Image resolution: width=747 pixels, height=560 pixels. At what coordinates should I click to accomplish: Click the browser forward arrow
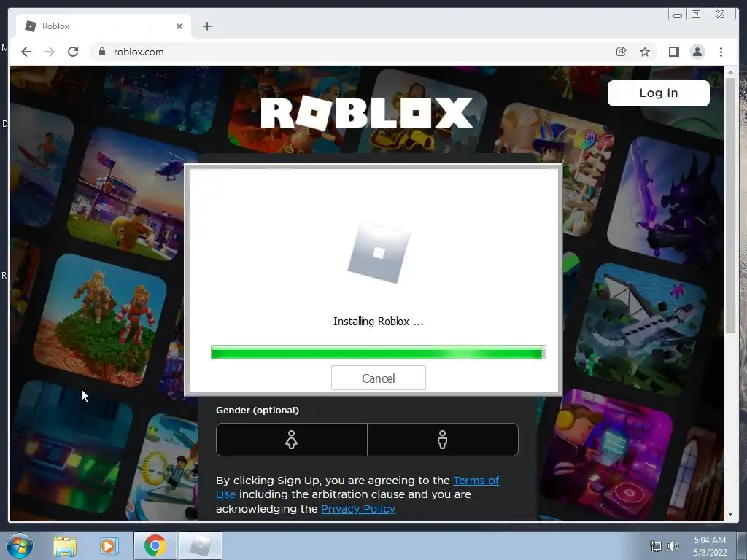click(x=50, y=52)
